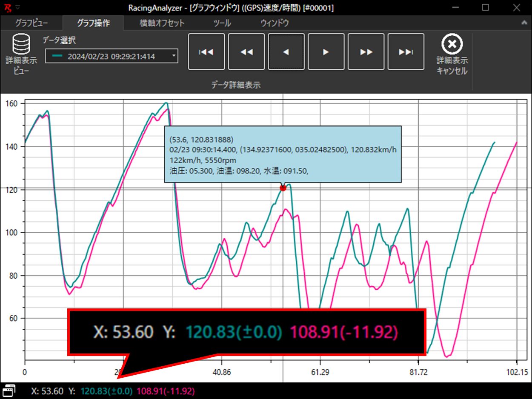The width and height of the screenshot is (532, 399).
Task: Step back one data point
Action: (x=286, y=52)
